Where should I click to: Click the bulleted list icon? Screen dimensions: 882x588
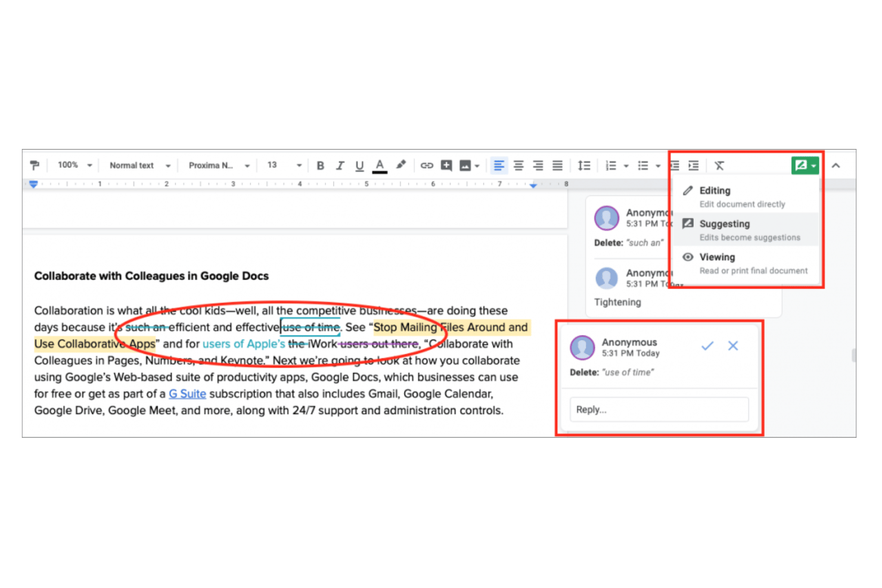643,166
